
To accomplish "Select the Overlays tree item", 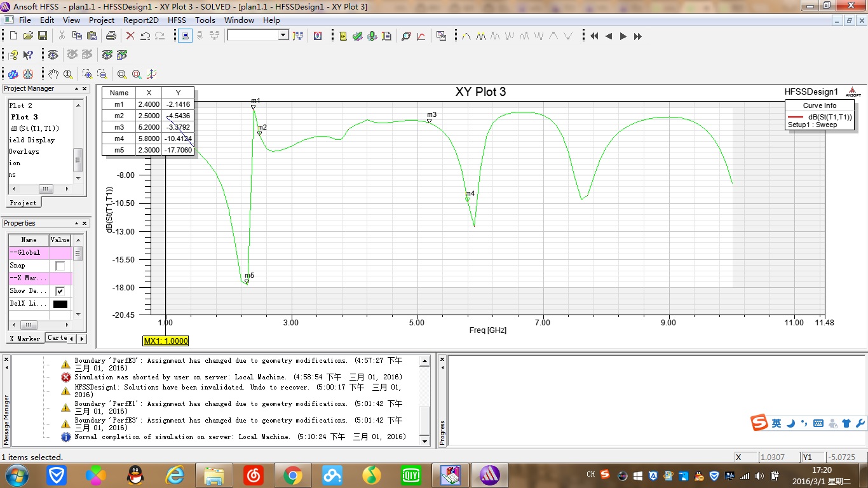I will [x=24, y=151].
